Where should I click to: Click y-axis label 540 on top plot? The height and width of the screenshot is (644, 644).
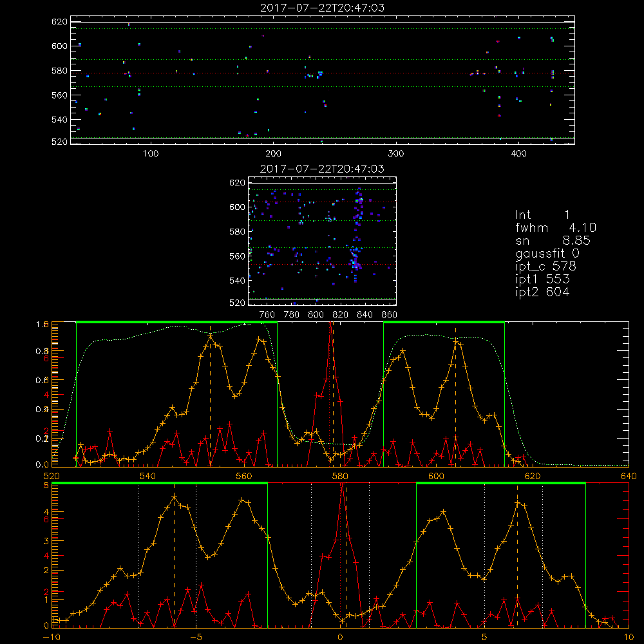59,120
